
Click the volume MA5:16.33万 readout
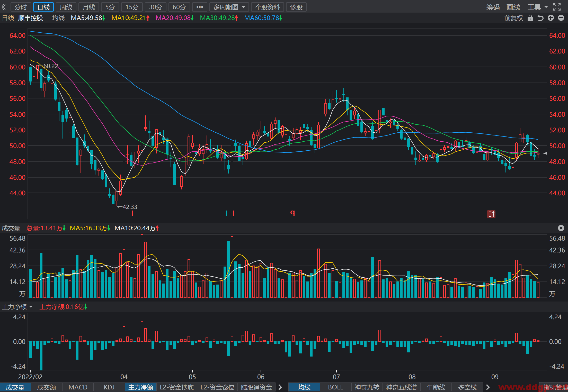pyautogui.click(x=90, y=228)
